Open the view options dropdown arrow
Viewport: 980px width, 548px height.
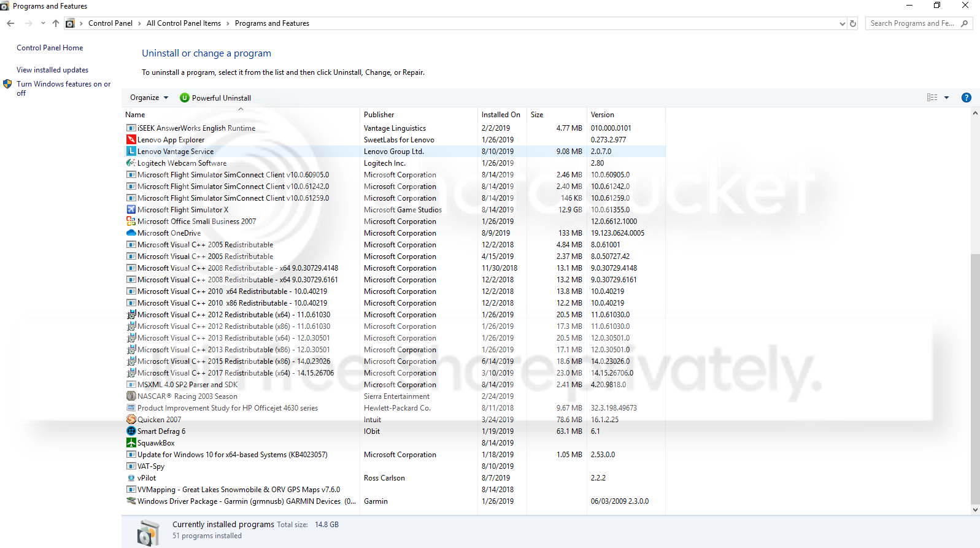[946, 98]
